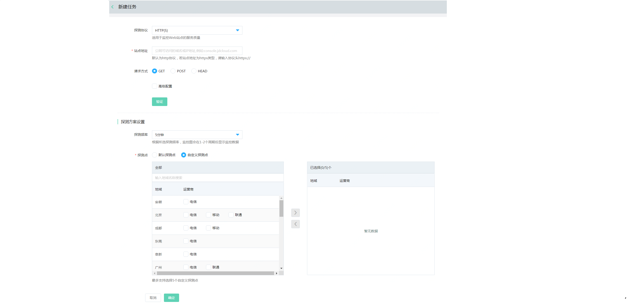Click the 站点地址 site address input field
This screenshot has width=644, height=306.
coord(197,50)
